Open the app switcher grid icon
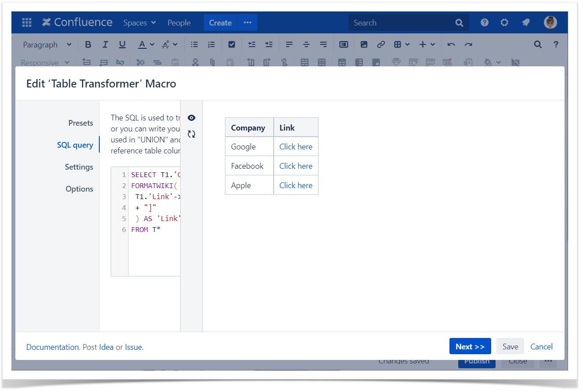Screen dimensions: 583x392 coord(27,23)
